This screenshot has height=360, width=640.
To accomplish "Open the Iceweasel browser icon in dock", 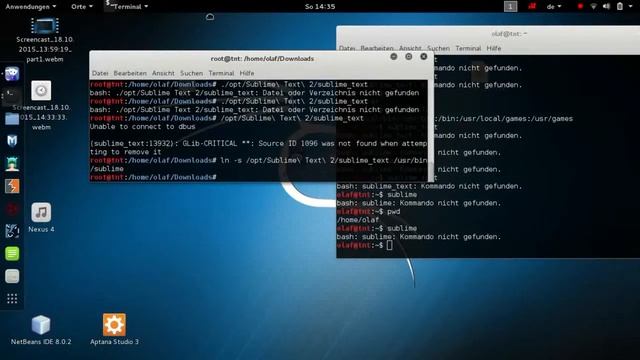I will point(12,73).
